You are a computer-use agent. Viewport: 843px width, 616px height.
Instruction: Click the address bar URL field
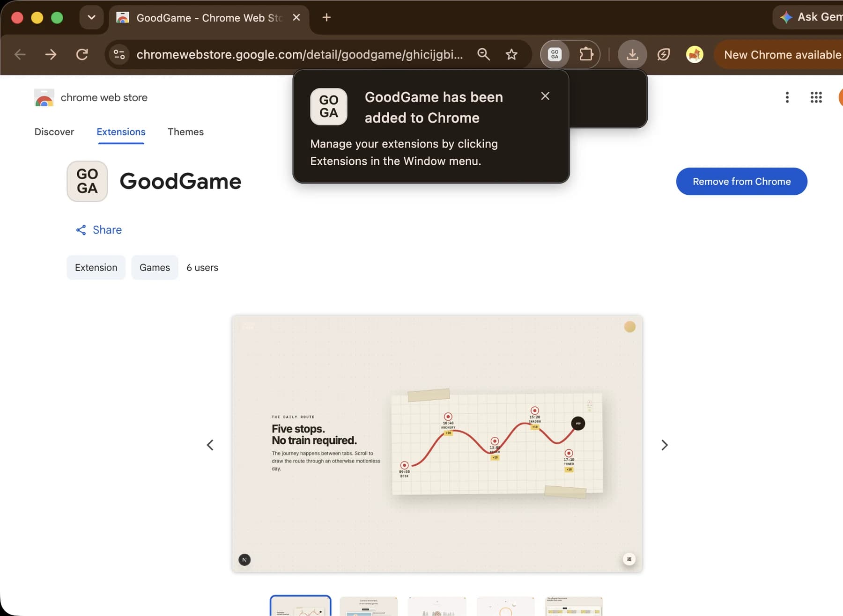coord(300,54)
